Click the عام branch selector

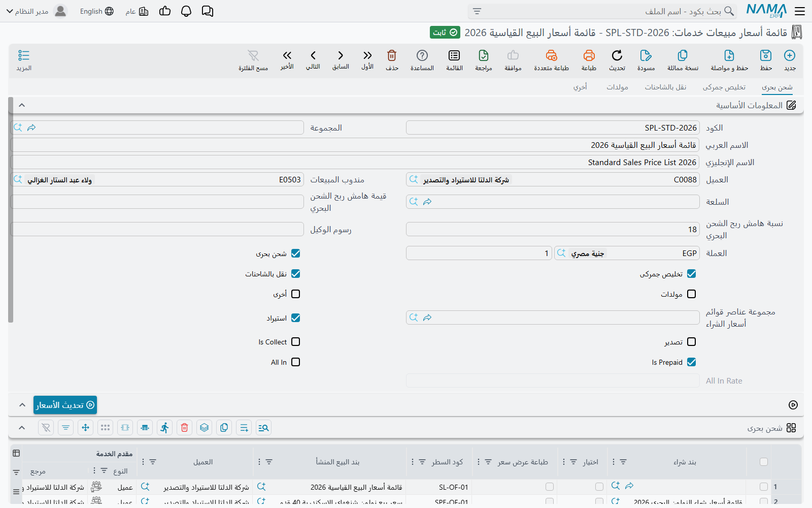tap(137, 11)
